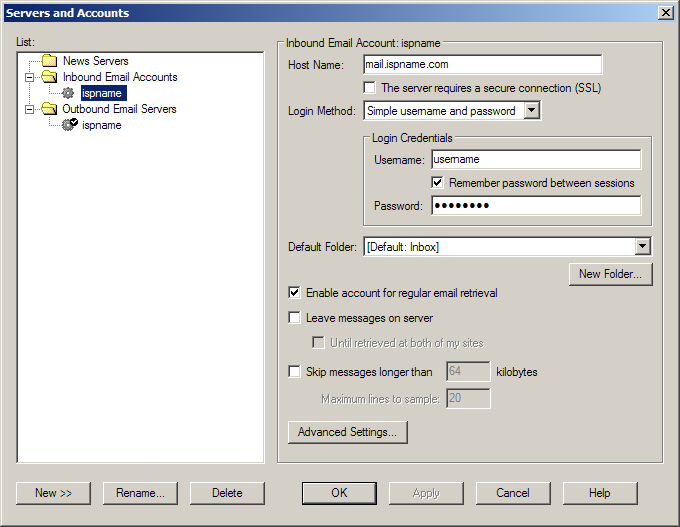Click the Inbound Email Accounts folder icon
Viewport: 680px width, 527px height.
pyautogui.click(x=50, y=77)
